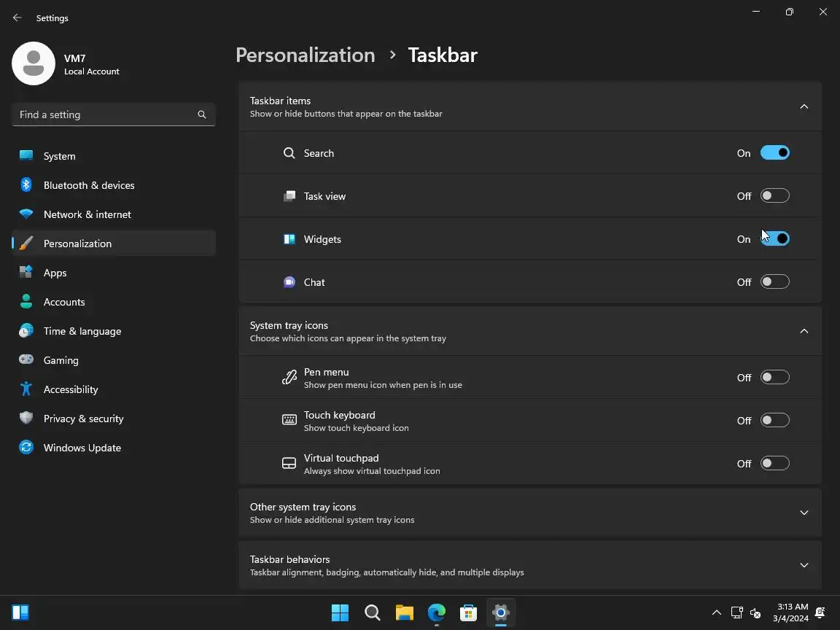This screenshot has height=630, width=840.
Task: Click the Search magnifier icon in Taskbar items
Action: click(x=289, y=153)
